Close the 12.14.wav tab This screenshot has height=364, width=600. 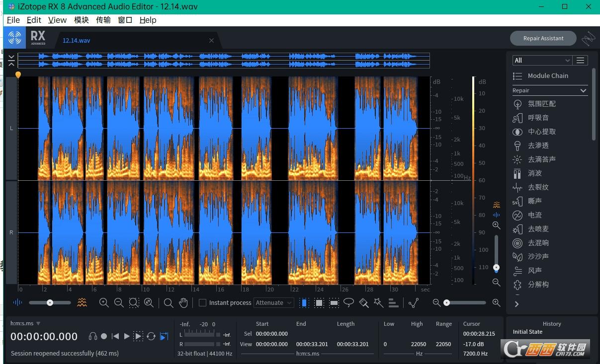[x=211, y=41]
